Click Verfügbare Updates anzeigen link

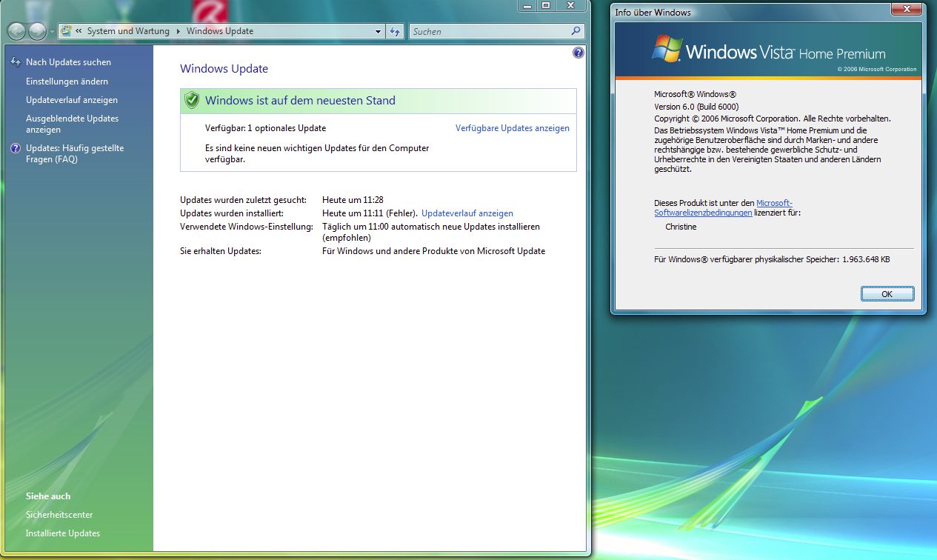[513, 128]
